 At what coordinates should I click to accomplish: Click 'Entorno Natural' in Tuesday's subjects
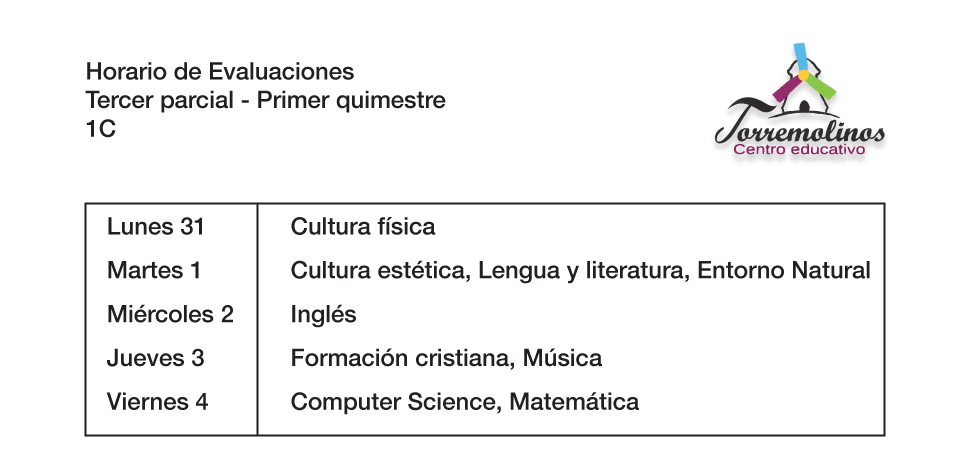click(784, 270)
